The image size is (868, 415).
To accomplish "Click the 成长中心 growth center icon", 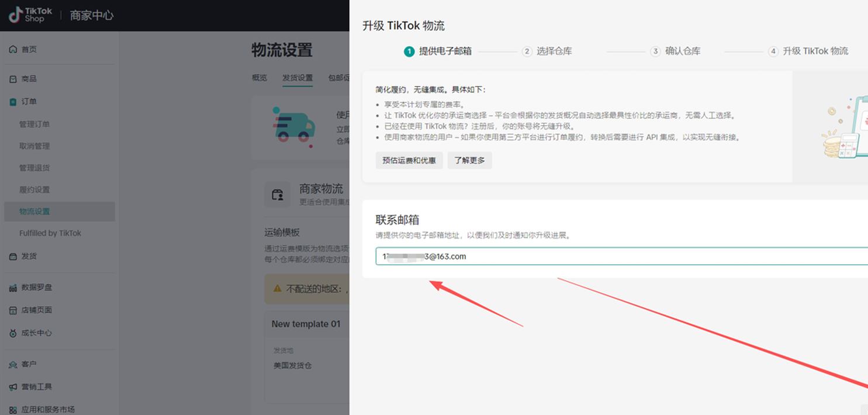I will click(13, 333).
